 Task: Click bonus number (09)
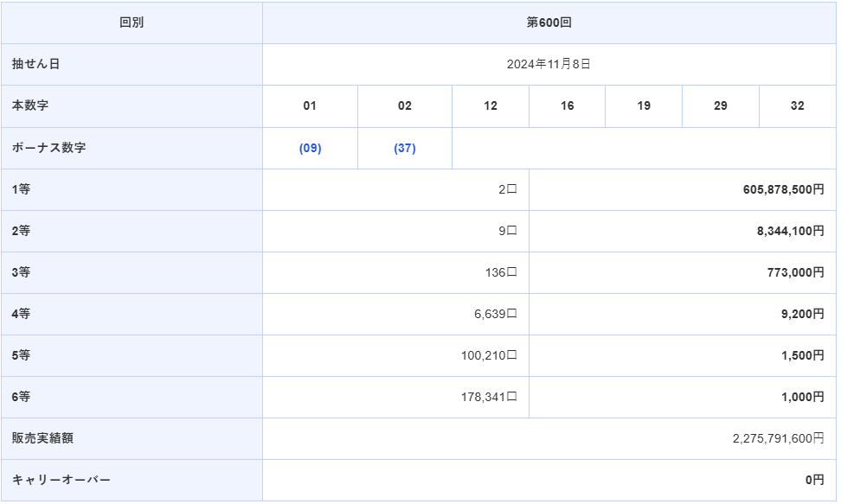point(310,149)
